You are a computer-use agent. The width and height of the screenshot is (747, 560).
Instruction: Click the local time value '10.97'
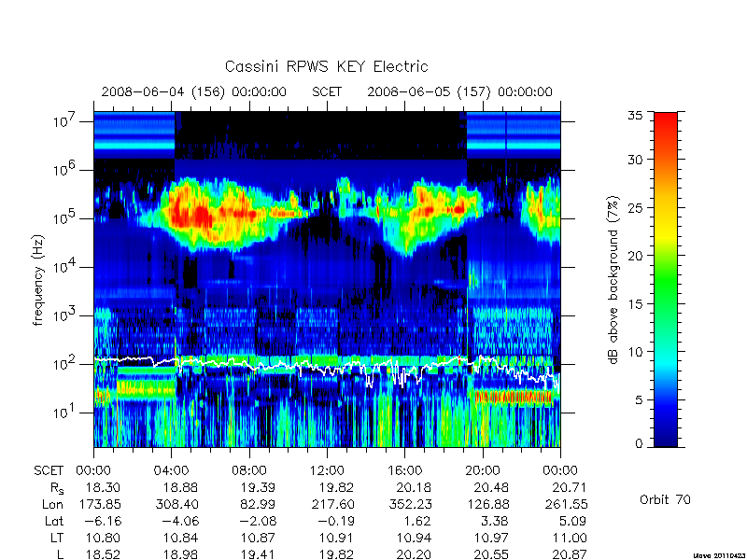(x=491, y=539)
